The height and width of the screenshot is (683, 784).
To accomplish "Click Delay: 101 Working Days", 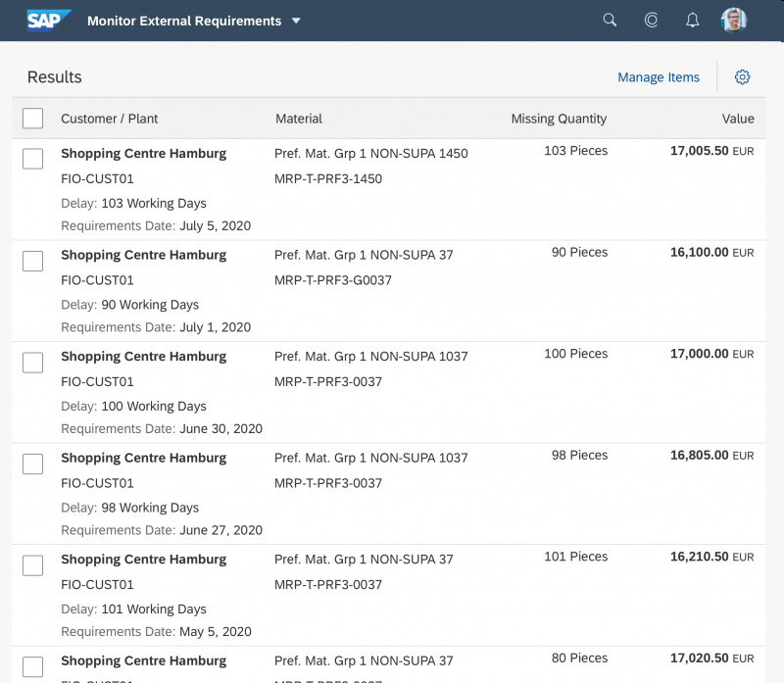I will [x=133, y=610].
